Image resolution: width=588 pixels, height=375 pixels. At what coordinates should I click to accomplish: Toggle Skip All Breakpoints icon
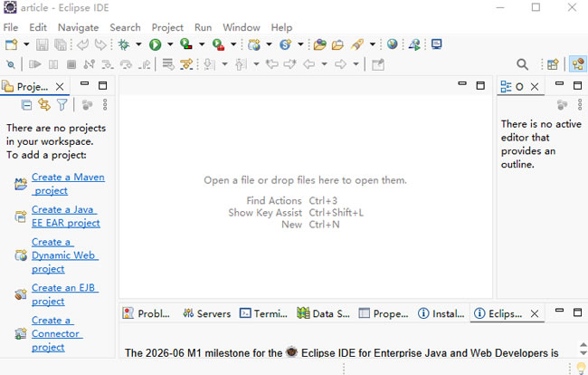pos(10,64)
